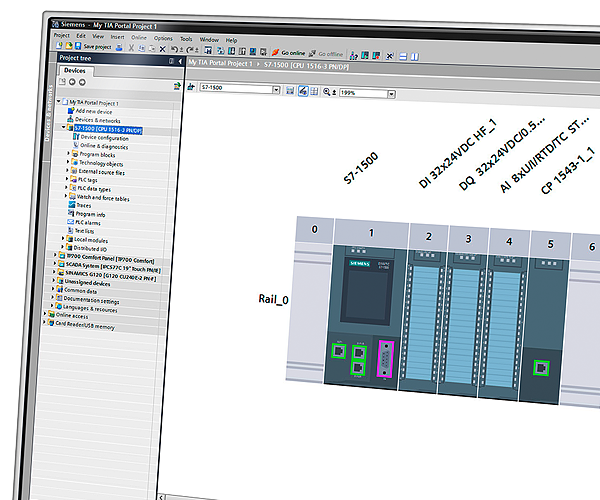Click the Print icon in toolbar
Image resolution: width=600 pixels, height=500 pixels.
[119, 47]
